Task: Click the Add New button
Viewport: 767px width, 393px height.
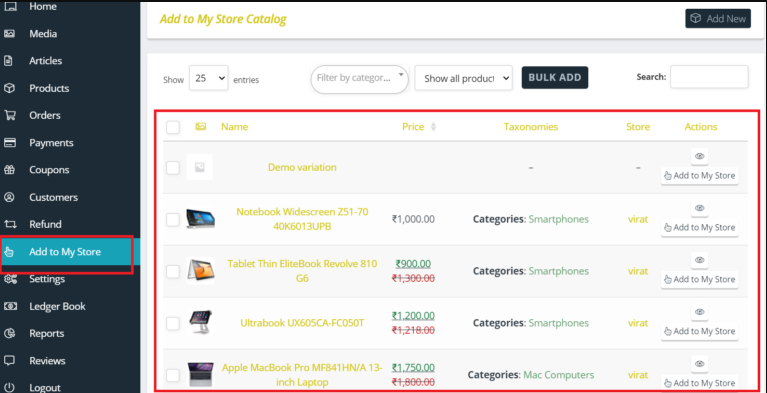Action: click(718, 19)
